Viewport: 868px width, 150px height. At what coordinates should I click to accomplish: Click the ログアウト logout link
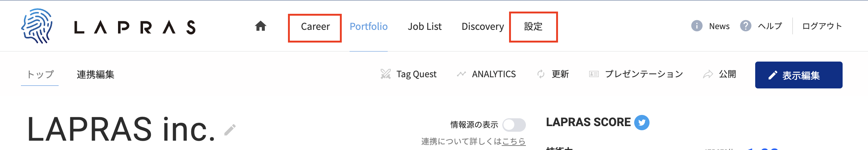[x=822, y=26]
